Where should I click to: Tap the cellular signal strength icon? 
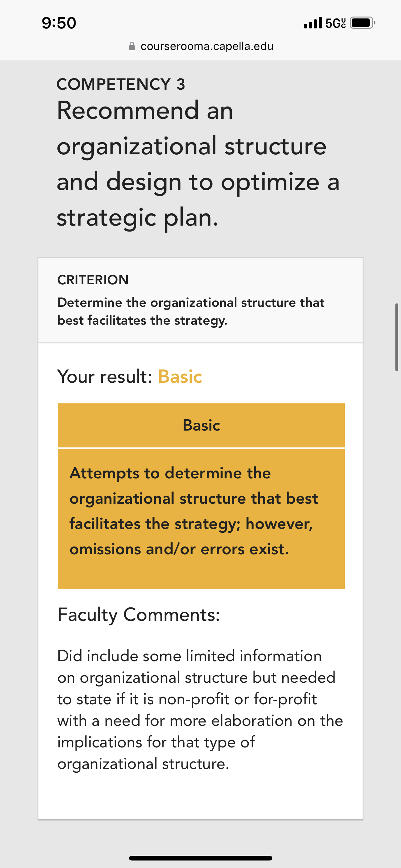[x=313, y=23]
